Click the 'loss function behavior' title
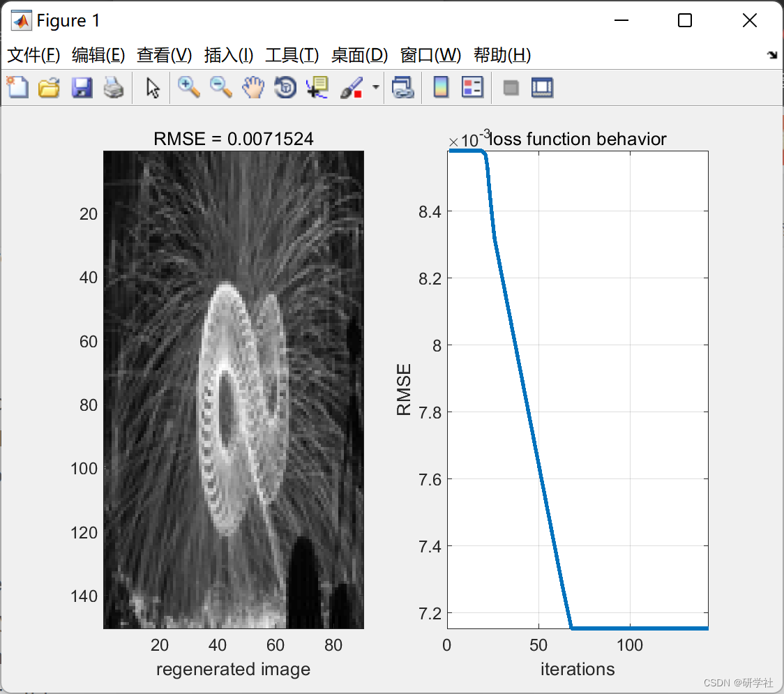 (x=578, y=139)
